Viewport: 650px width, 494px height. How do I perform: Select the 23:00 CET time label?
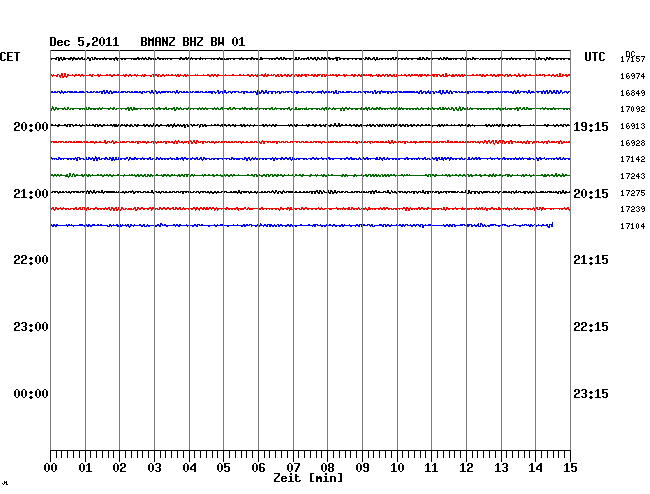click(x=31, y=327)
